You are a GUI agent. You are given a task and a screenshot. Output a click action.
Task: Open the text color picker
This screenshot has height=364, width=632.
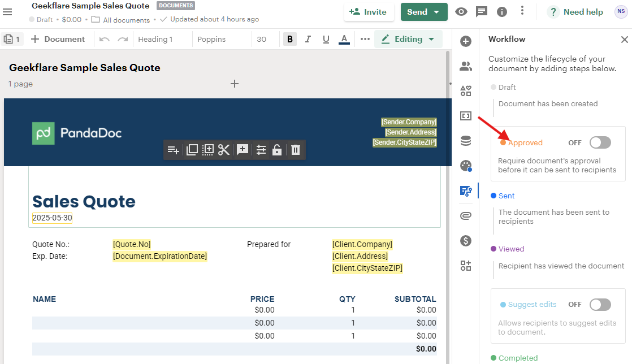click(344, 39)
